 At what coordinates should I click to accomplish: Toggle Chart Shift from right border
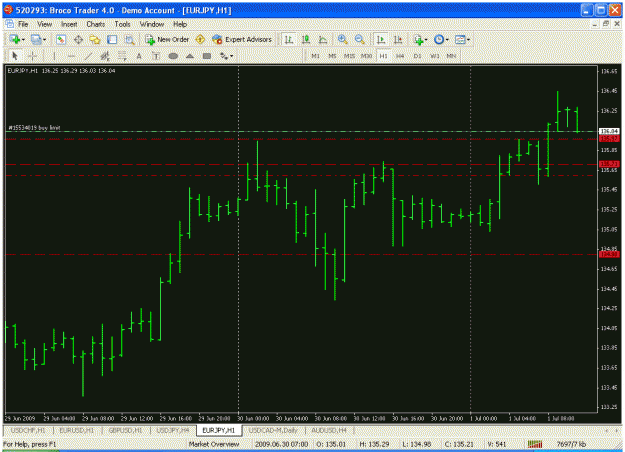click(398, 39)
